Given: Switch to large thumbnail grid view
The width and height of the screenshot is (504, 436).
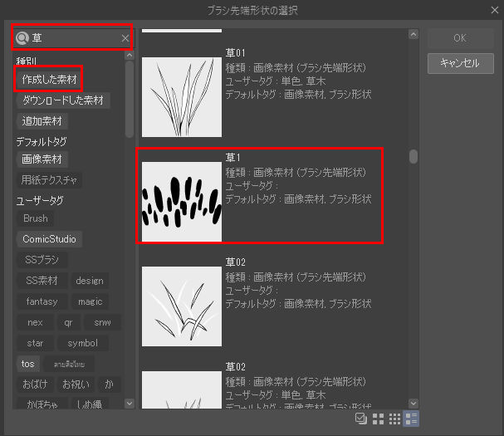Looking at the screenshot, I should click(x=379, y=418).
